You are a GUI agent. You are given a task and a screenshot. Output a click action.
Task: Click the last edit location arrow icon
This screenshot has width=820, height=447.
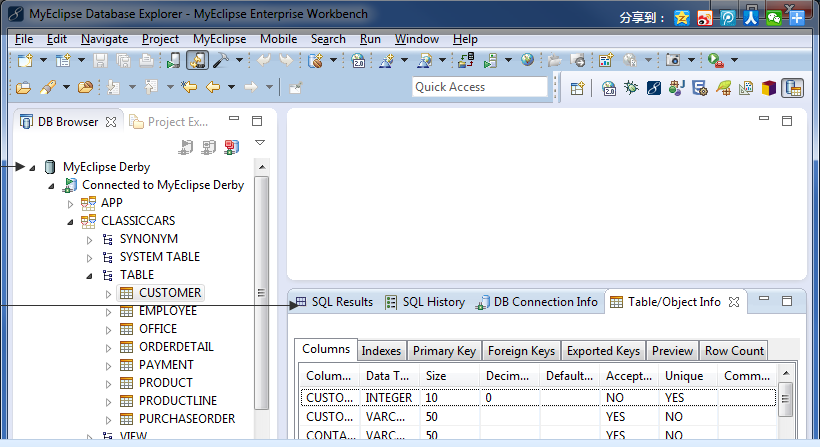(189, 87)
